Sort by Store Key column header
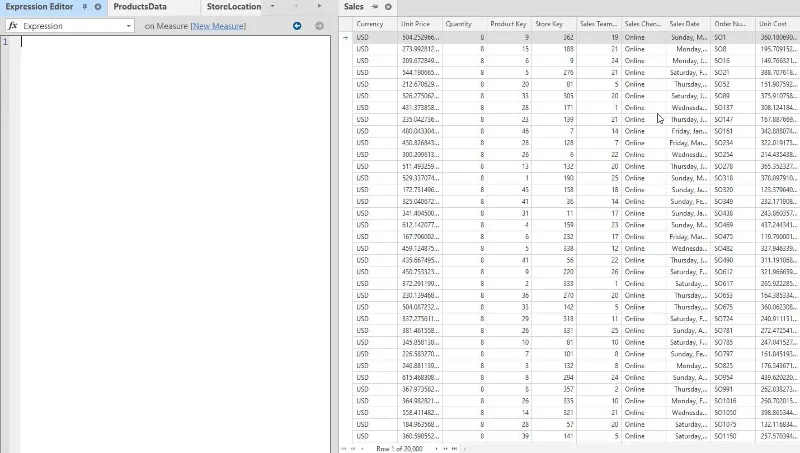The image size is (800, 453). [554, 24]
